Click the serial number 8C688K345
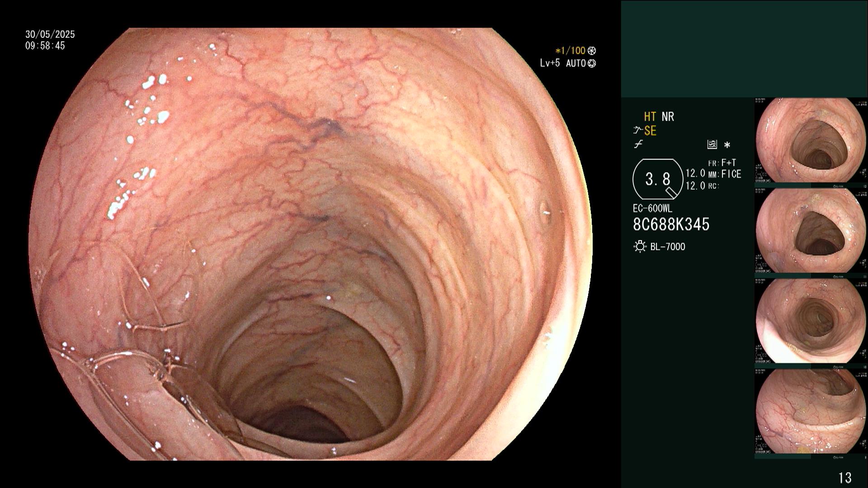868x488 pixels. (671, 225)
